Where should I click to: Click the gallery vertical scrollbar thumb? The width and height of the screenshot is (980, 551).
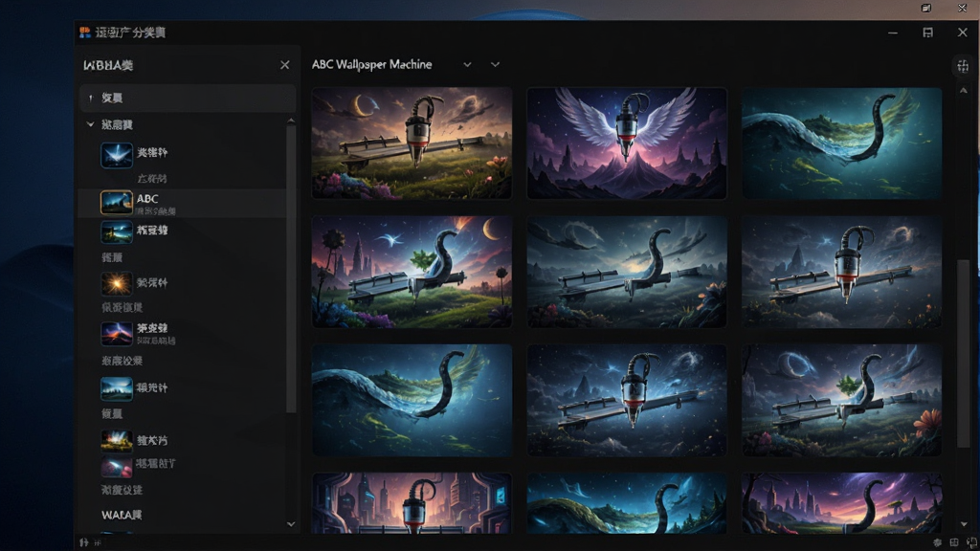[963, 353]
